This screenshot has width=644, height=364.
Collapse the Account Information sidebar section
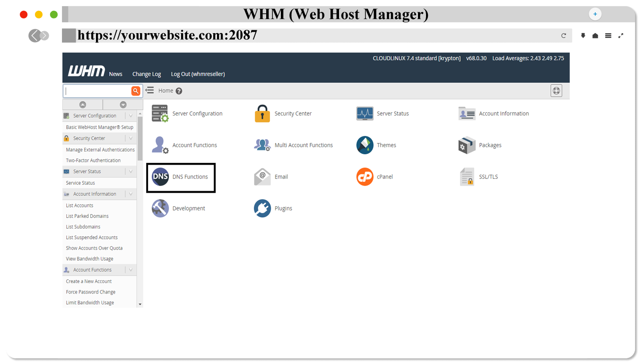[131, 194]
